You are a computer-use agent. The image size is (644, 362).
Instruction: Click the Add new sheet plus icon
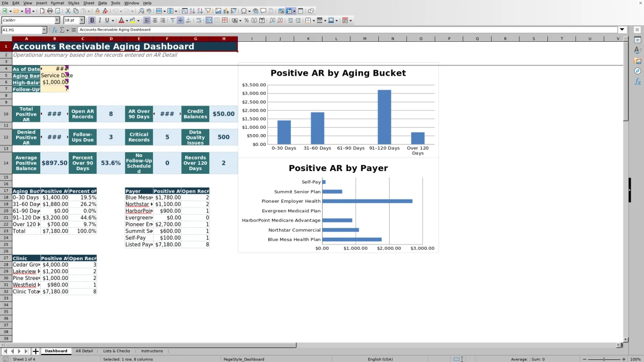[x=35, y=351]
